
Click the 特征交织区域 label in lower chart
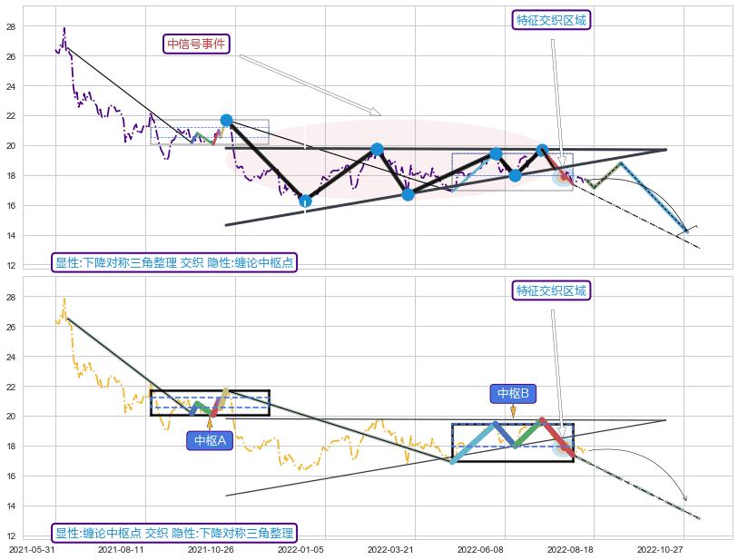click(552, 290)
